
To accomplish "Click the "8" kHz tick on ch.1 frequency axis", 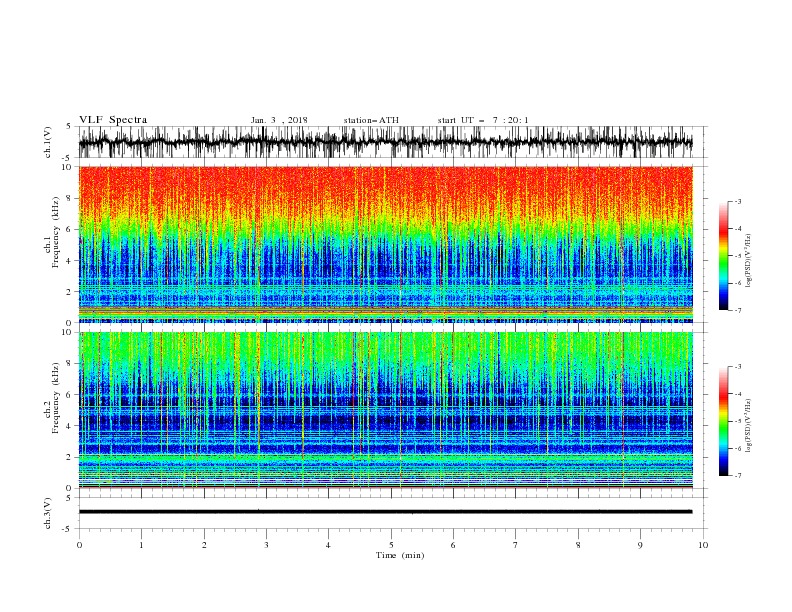I will pyautogui.click(x=69, y=198).
